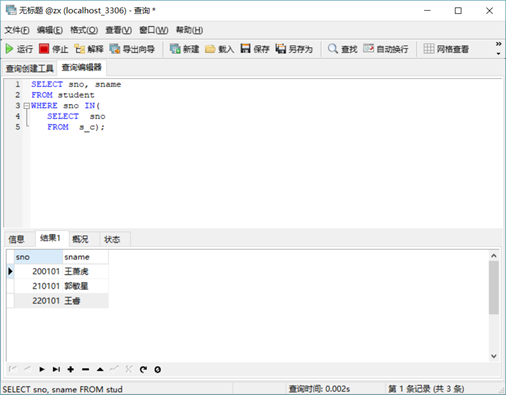Open the 编辑(E) menu
The width and height of the screenshot is (506, 395).
49,30
